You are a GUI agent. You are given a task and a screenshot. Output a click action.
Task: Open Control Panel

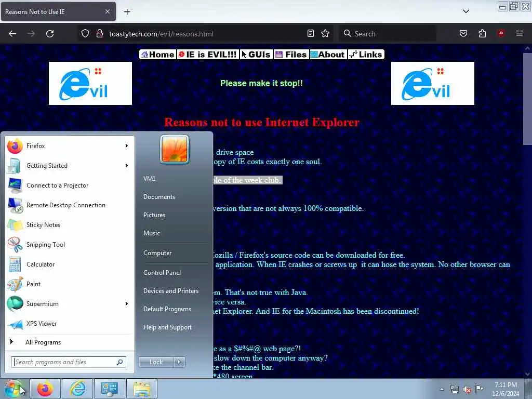162,273
